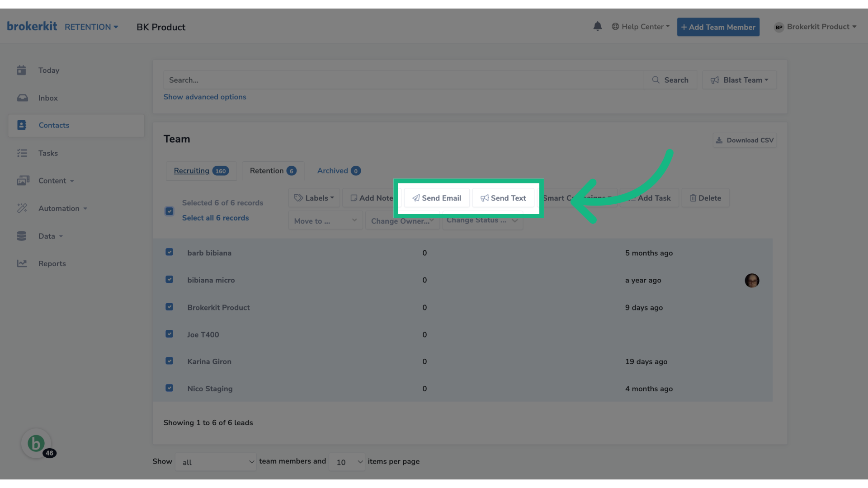868x488 pixels.
Task: Open the Change Status dropdown
Action: (x=482, y=221)
